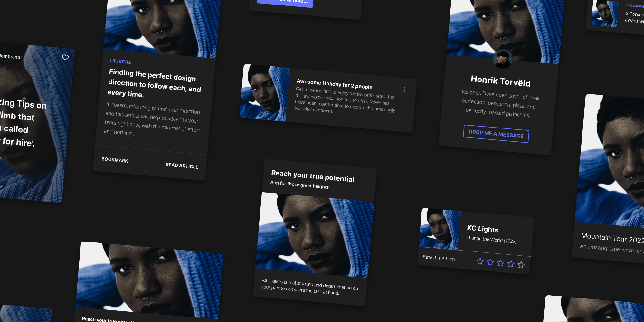Click the BOOKMARK button on article card
644x322 pixels.
coord(115,160)
